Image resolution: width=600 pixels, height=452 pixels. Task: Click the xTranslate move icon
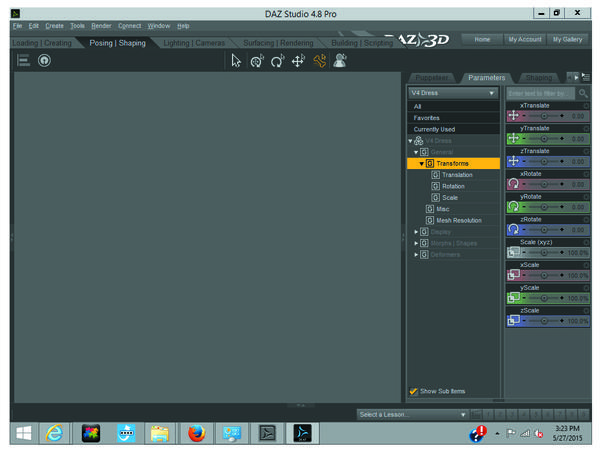(x=514, y=116)
